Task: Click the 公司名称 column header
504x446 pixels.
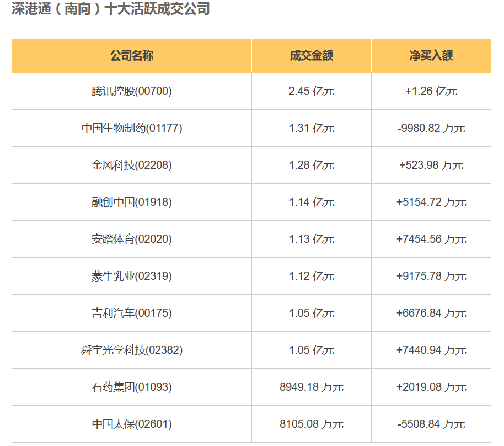Action: (132, 56)
